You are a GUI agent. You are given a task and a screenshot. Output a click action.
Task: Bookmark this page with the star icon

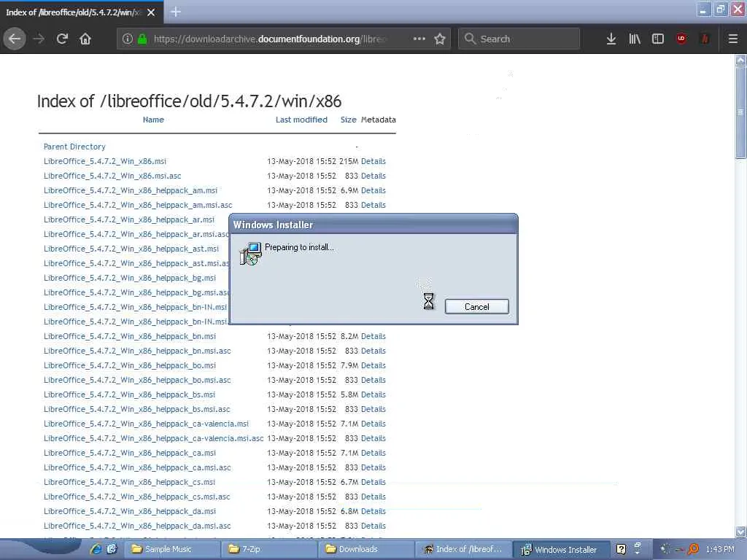[x=440, y=39]
